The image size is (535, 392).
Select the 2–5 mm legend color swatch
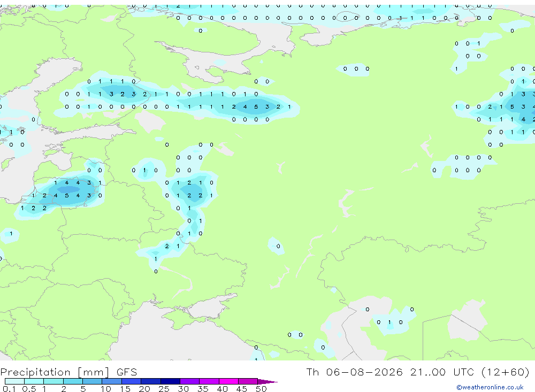[73, 381]
